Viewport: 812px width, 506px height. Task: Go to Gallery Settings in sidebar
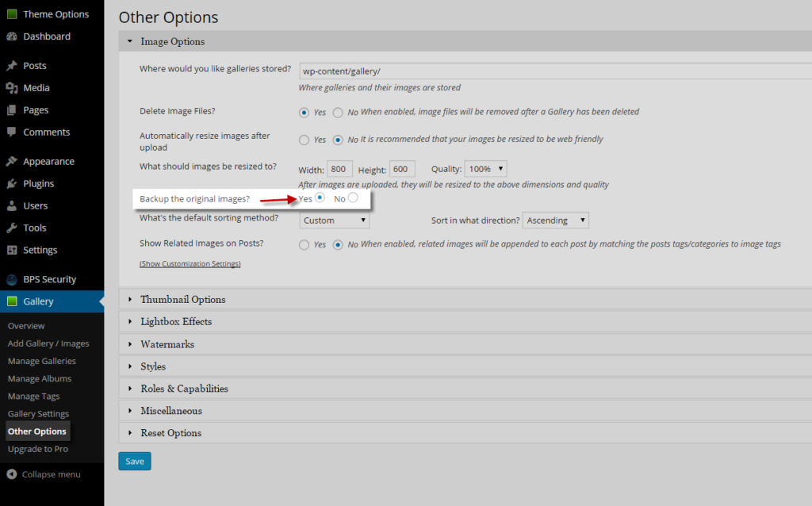click(x=39, y=414)
